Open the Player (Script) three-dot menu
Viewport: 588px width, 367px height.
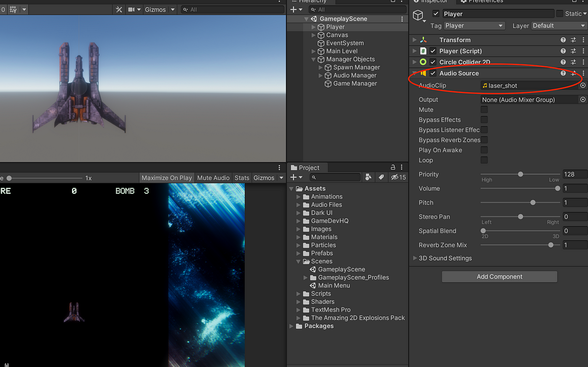click(x=583, y=51)
